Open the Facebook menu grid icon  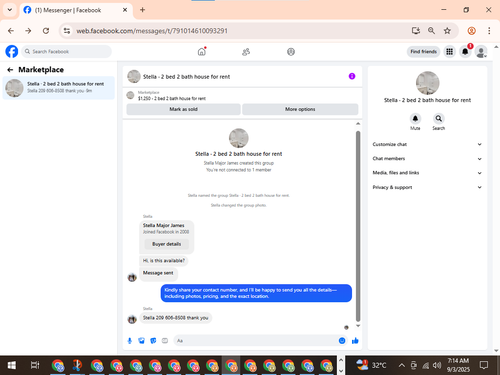449,52
